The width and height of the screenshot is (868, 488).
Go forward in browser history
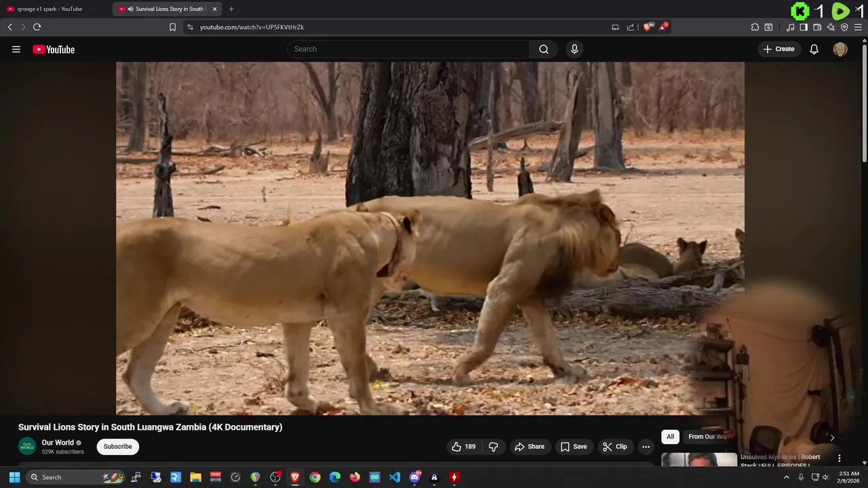coord(23,27)
